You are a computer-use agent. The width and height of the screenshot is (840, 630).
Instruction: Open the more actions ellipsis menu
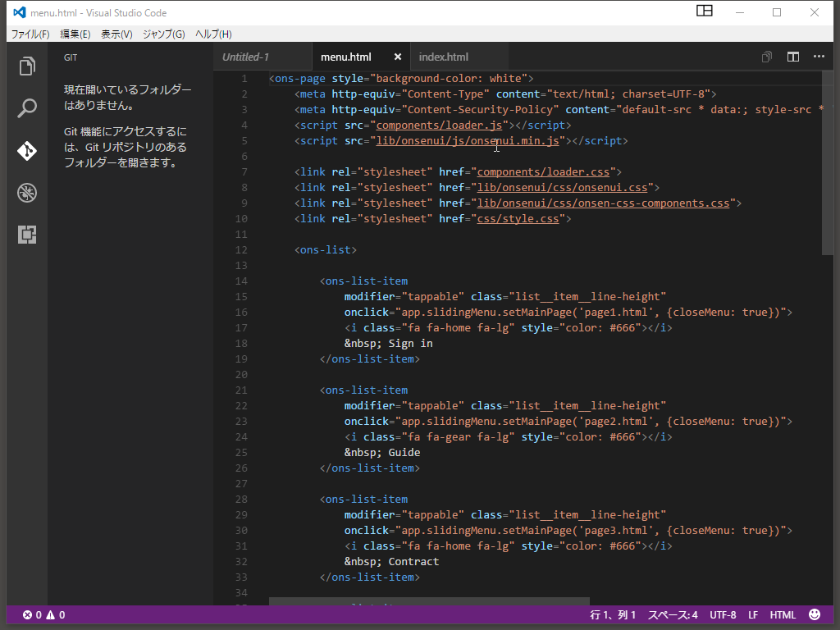819,57
